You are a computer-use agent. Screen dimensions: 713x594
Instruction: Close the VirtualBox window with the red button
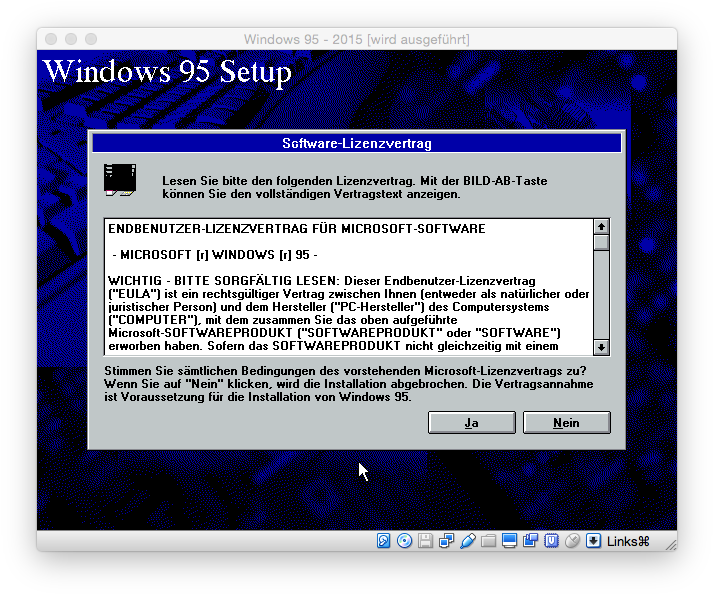click(51, 39)
